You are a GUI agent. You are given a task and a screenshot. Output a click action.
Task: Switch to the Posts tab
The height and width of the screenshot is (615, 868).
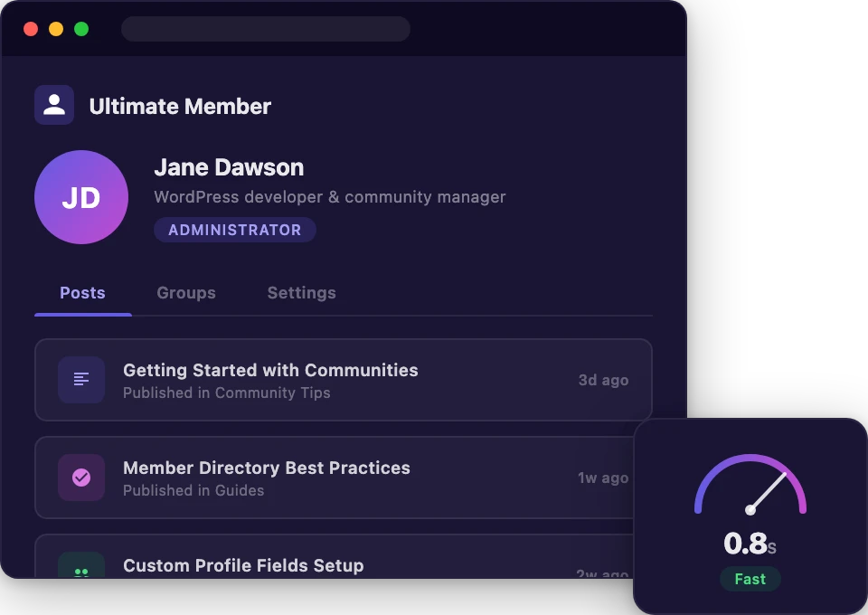pyautogui.click(x=82, y=293)
